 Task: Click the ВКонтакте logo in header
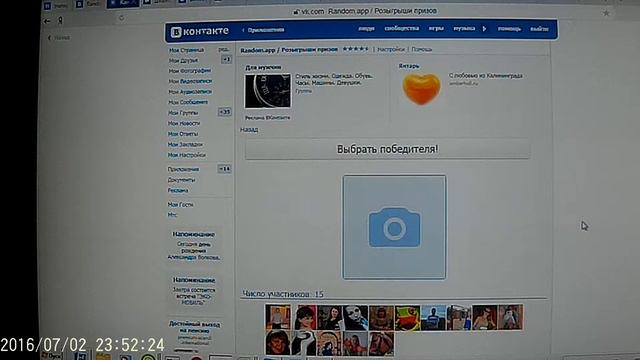[200, 31]
